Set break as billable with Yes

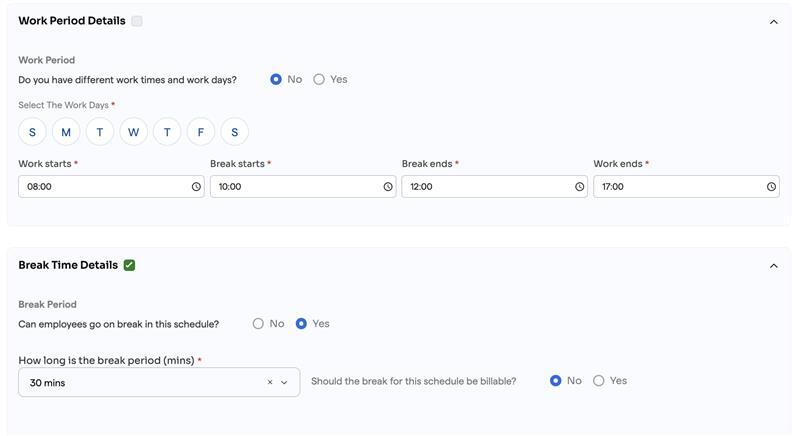599,381
